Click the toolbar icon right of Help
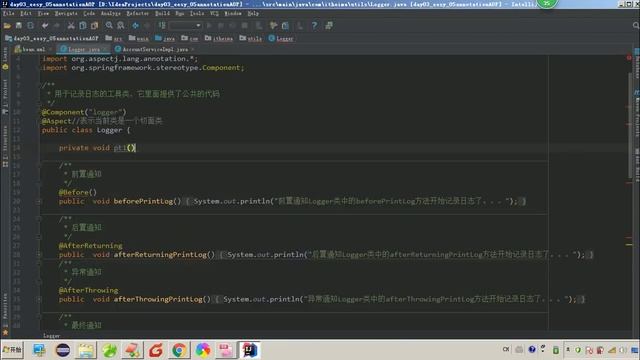Image resolution: width=640 pixels, height=360 pixels. 329,25
